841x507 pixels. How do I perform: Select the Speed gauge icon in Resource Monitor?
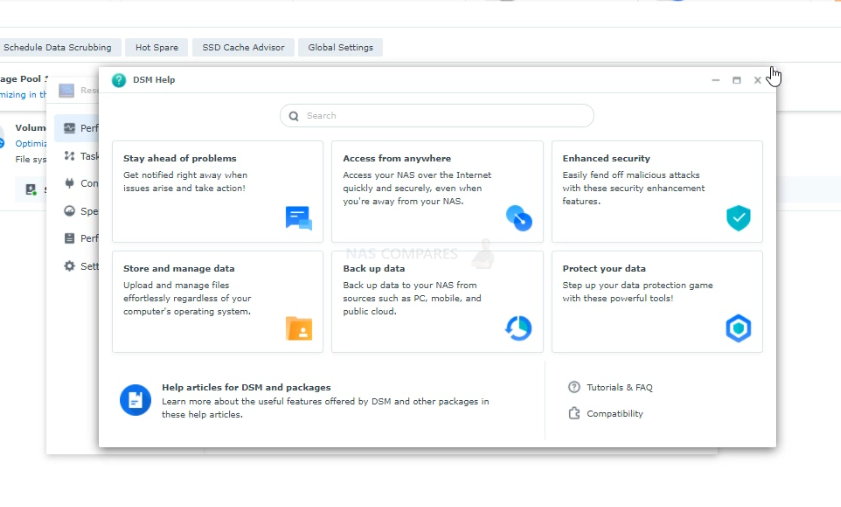[69, 211]
